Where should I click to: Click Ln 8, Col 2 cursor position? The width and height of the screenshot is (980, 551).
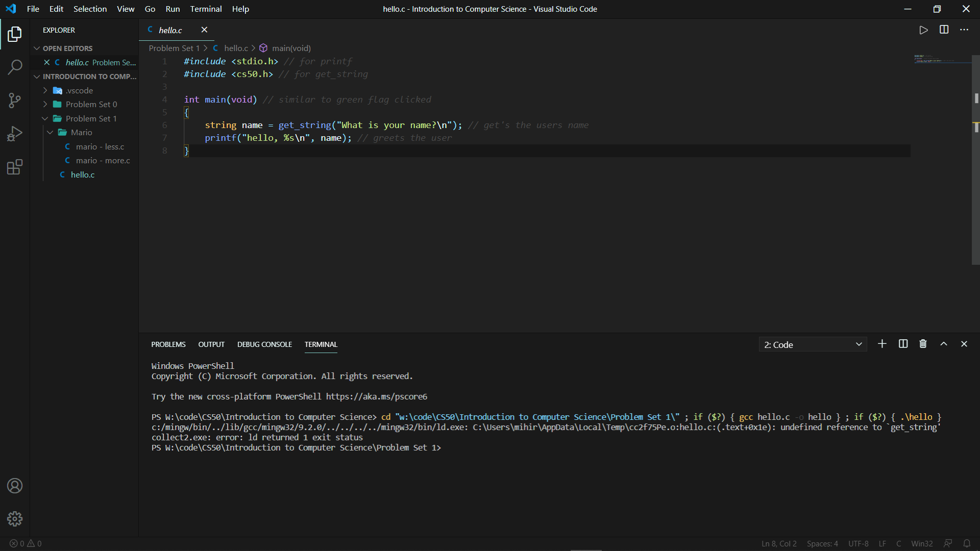coord(779,543)
